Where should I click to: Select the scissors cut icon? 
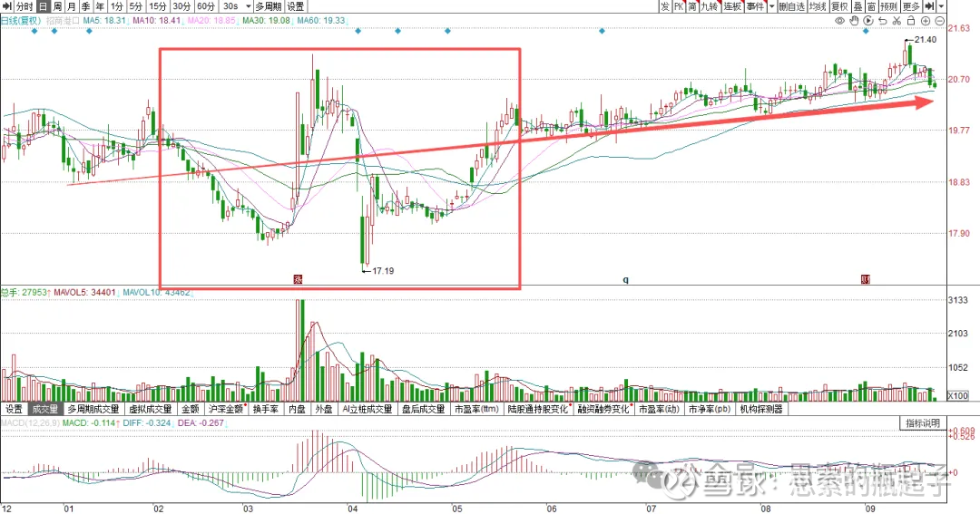coord(897,21)
